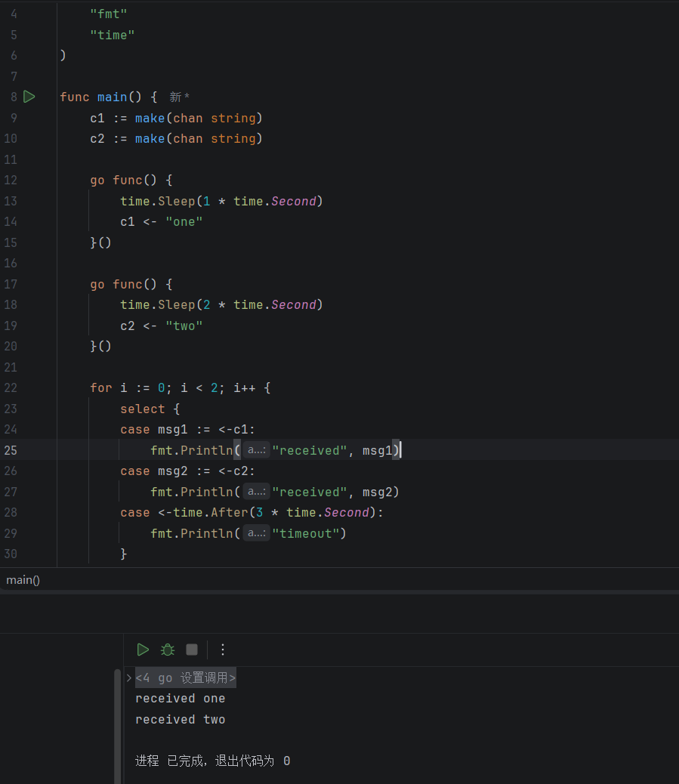This screenshot has width=679, height=784.
Task: Click the time.Sleep(1 * time.Second) call
Action: [x=221, y=201]
